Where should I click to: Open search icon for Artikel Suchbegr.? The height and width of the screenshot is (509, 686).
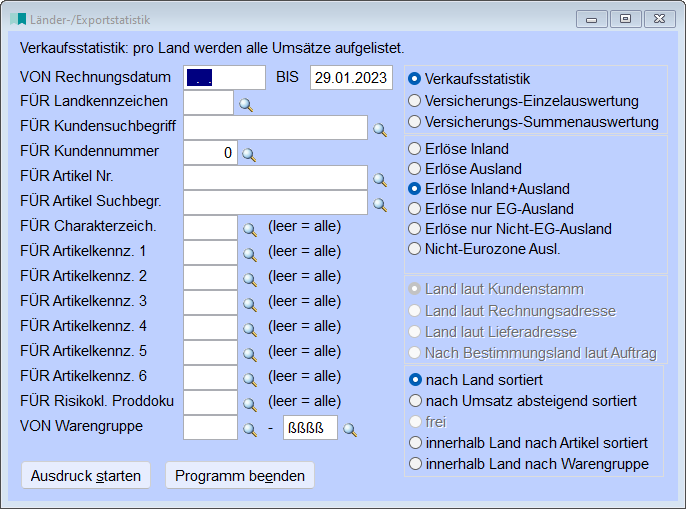coord(380,204)
